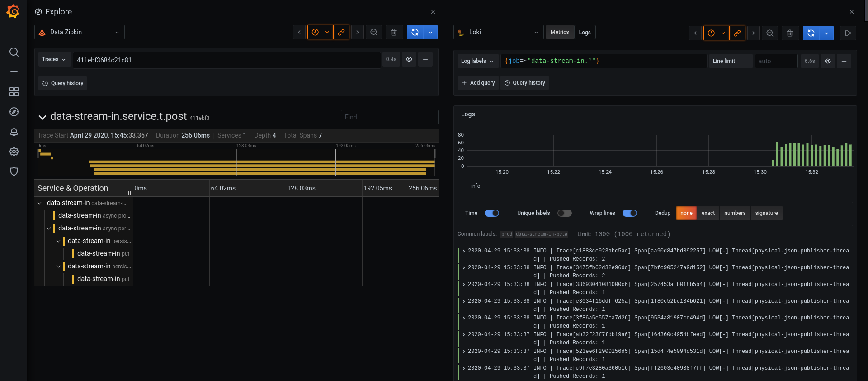
Task: Select dedup signature option
Action: coord(767,213)
